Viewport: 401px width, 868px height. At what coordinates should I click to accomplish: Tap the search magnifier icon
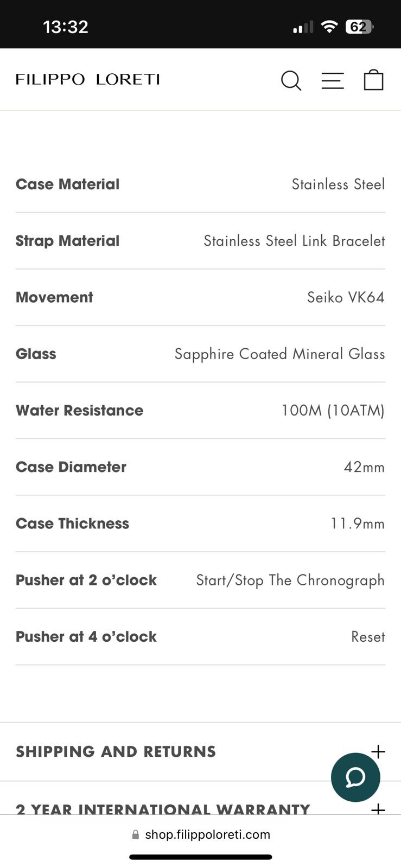tap(291, 80)
